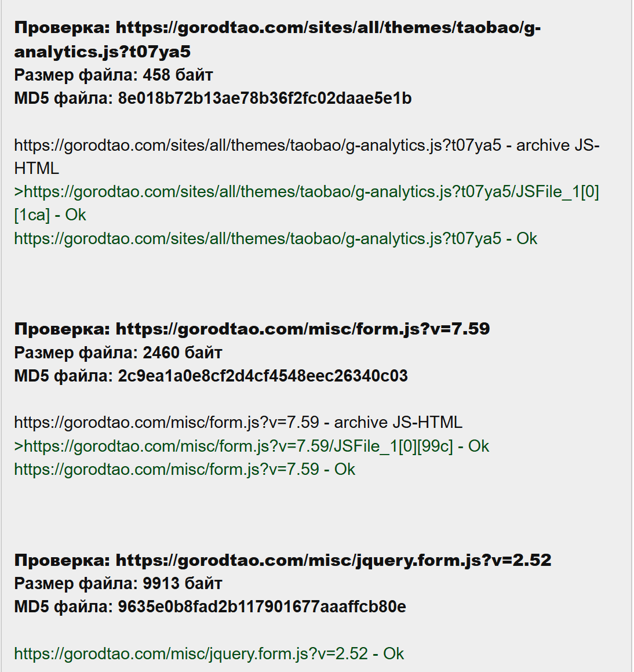Image resolution: width=634 pixels, height=672 pixels.
Task: Click the green g-analytics.js?t07ya5 - Ok result
Action: (275, 239)
